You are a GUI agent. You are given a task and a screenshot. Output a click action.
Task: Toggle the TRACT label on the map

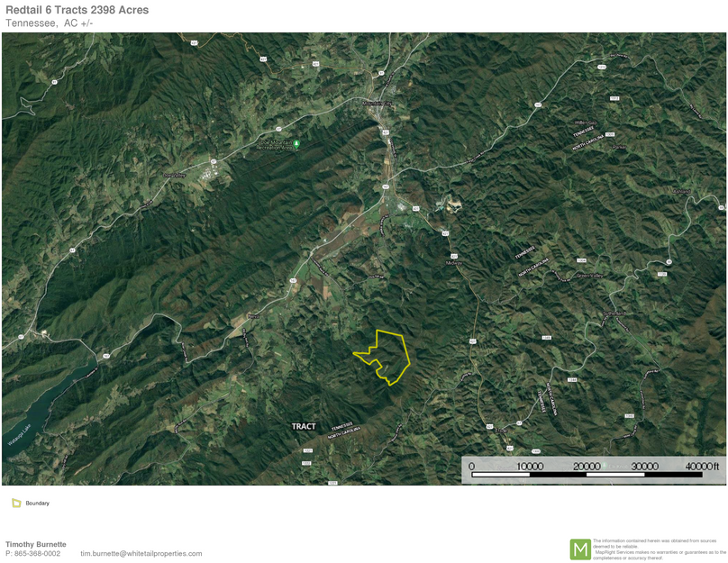tap(304, 426)
